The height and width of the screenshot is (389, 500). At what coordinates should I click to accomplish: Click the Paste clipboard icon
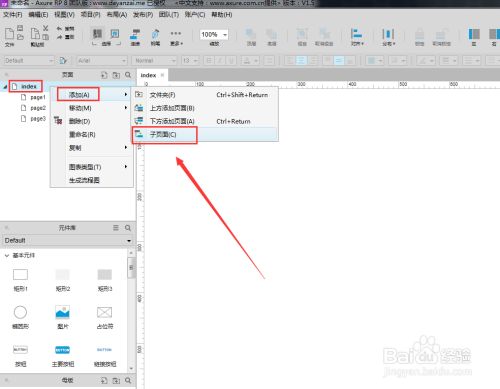point(35,33)
